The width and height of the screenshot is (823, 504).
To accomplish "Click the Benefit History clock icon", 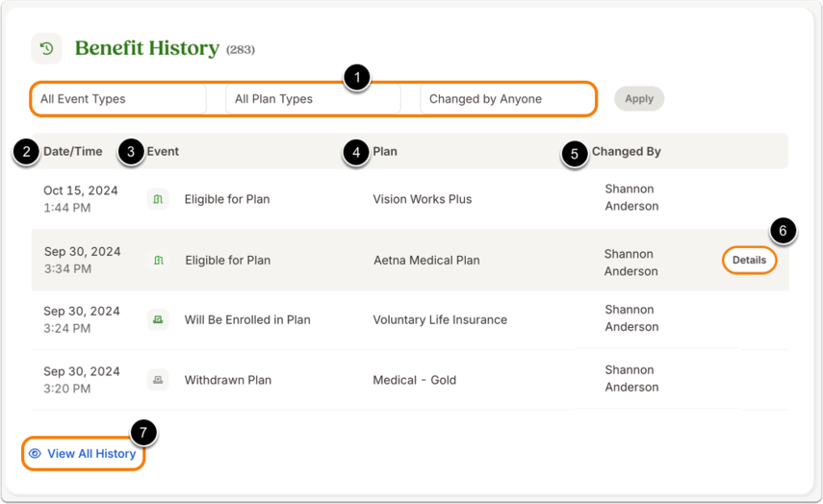I will point(47,49).
